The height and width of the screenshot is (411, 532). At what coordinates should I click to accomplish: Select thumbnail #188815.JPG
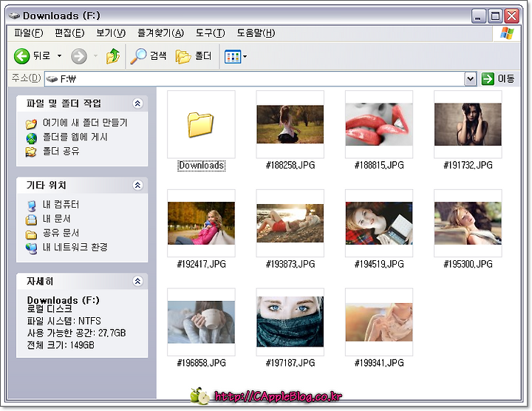tap(379, 124)
